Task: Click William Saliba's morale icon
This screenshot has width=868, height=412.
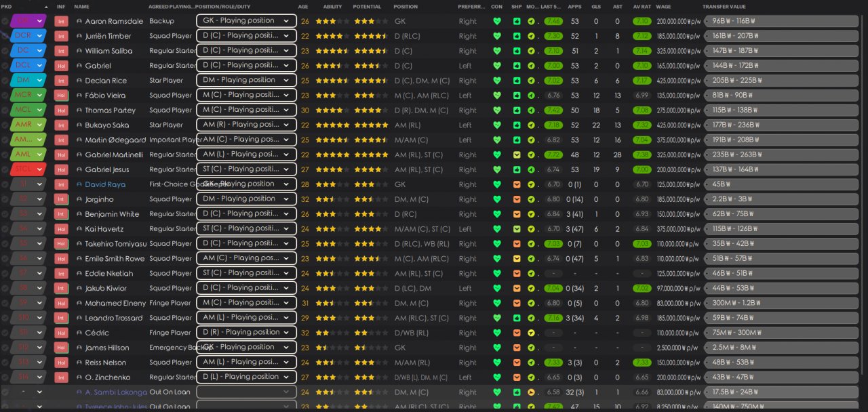Action: (x=531, y=51)
